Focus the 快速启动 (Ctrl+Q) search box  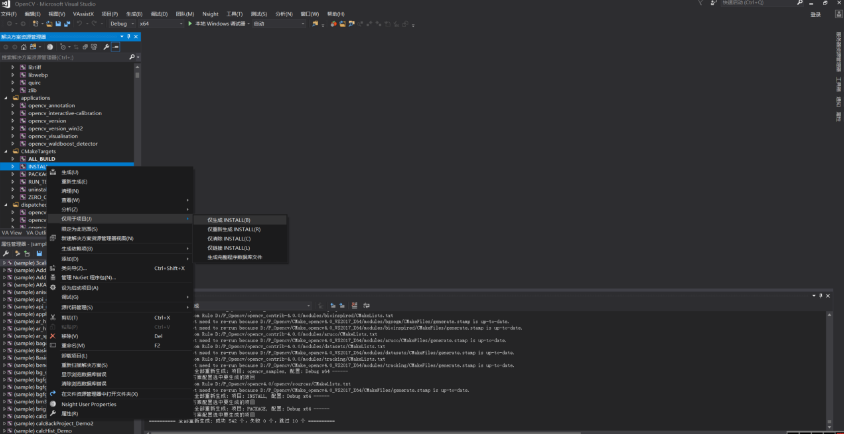click(760, 3)
